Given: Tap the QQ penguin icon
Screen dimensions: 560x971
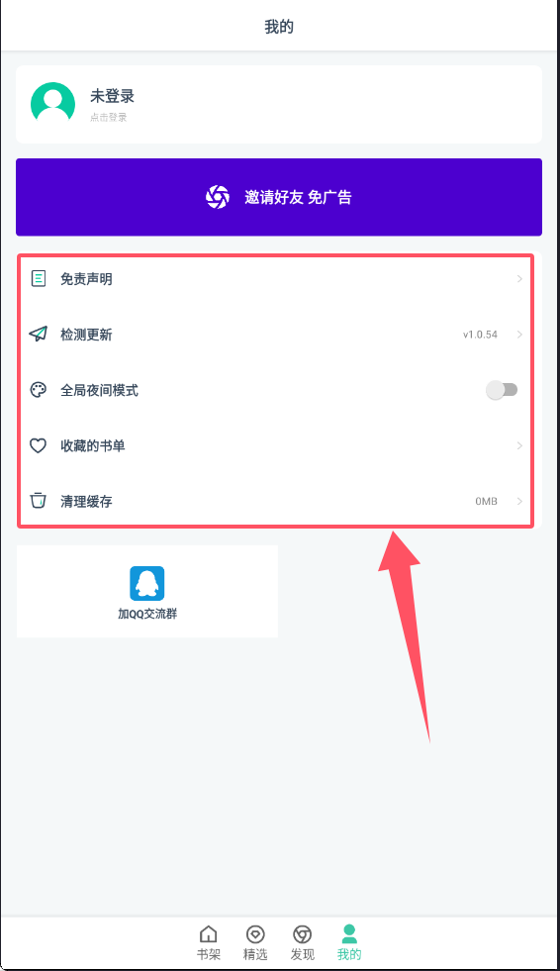Looking at the screenshot, I should click(146, 583).
